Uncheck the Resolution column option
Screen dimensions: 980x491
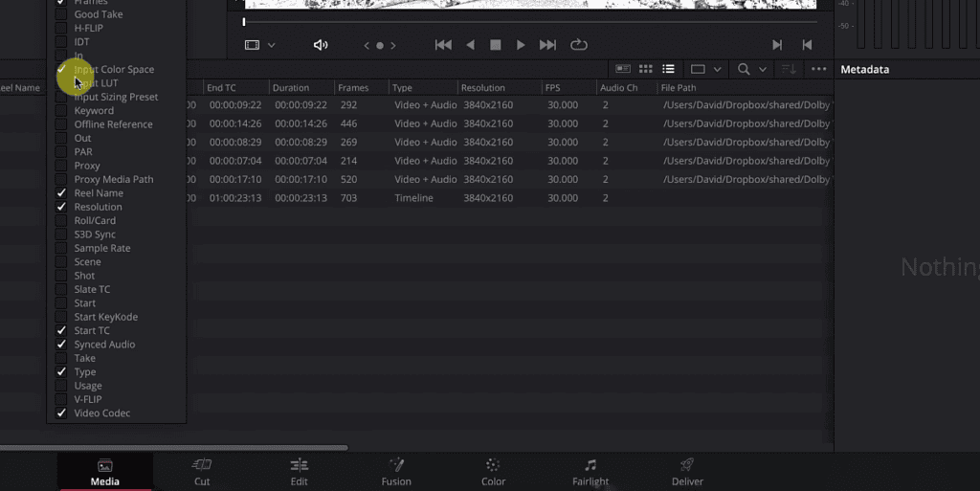click(x=61, y=207)
